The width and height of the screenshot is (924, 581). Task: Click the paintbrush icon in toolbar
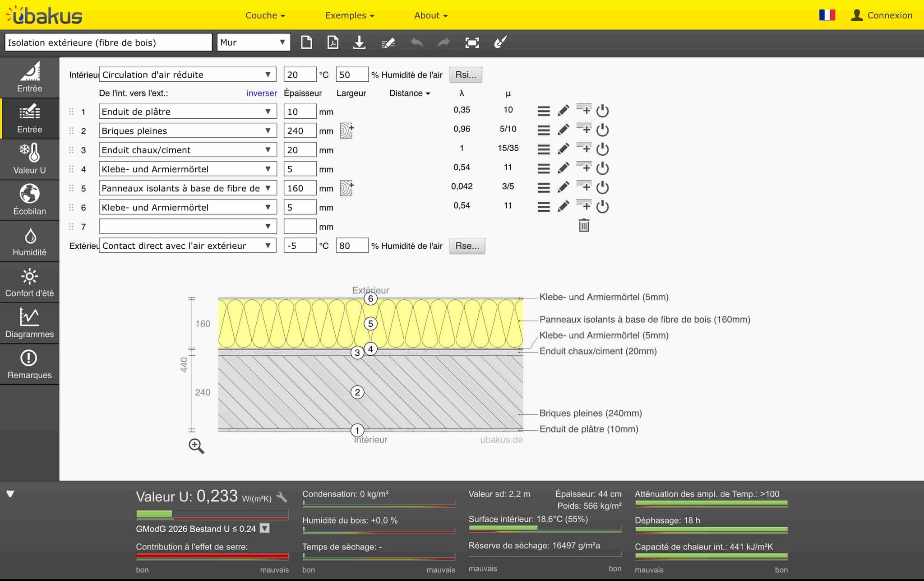500,42
